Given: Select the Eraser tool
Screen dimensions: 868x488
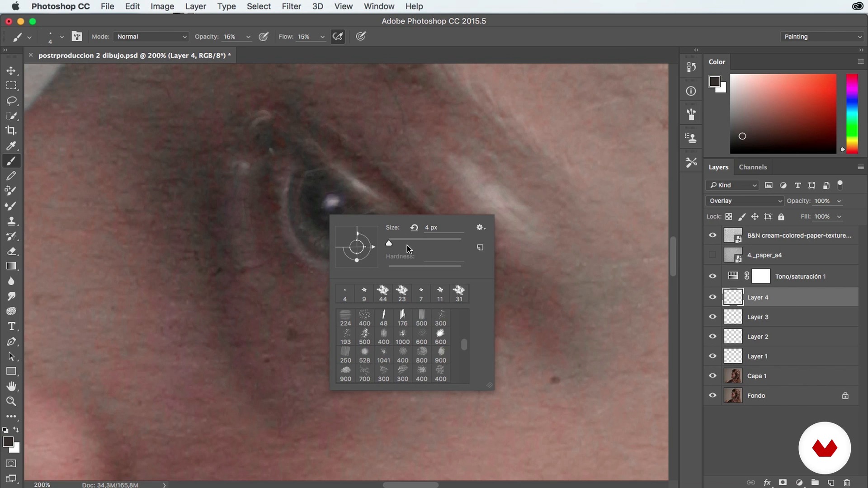Looking at the screenshot, I should (11, 251).
